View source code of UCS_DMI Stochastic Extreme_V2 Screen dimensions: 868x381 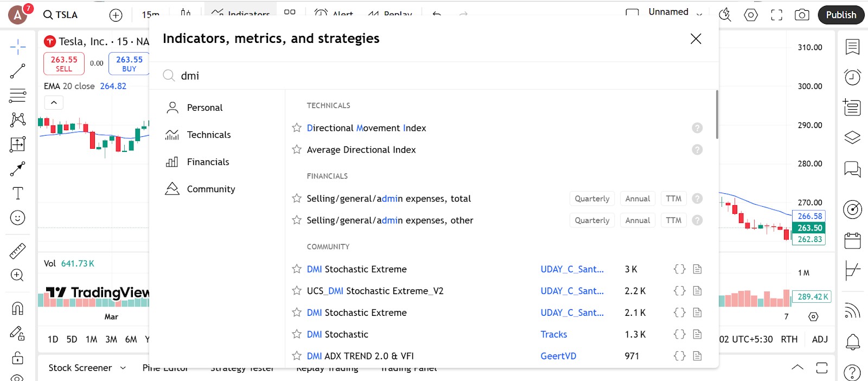pyautogui.click(x=680, y=291)
